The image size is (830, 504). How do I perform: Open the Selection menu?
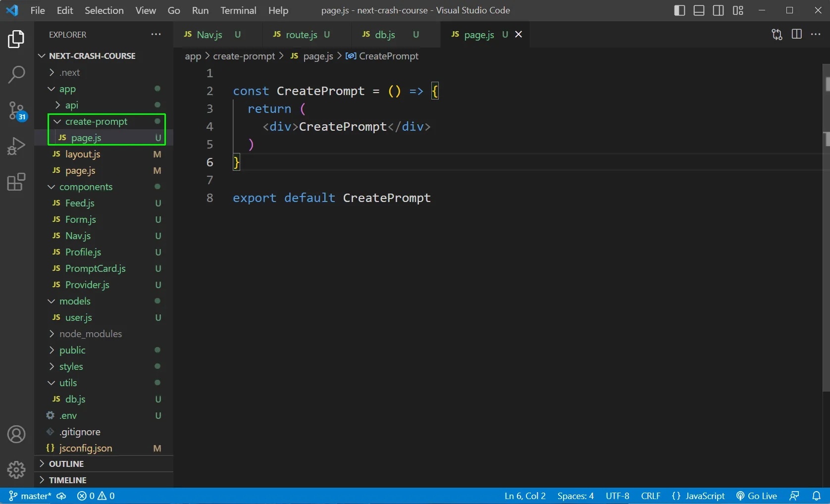pyautogui.click(x=104, y=10)
